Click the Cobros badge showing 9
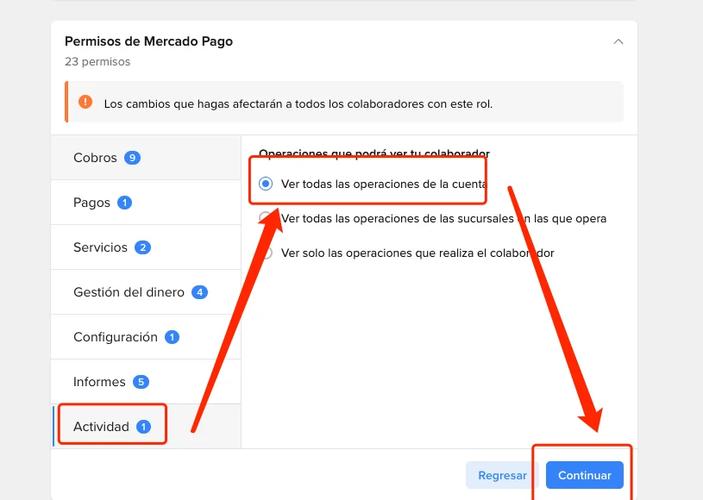This screenshot has height=500, width=703. (132, 158)
